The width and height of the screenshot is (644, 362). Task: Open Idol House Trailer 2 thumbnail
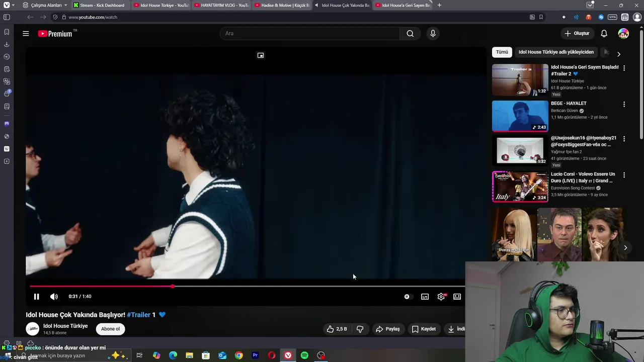click(x=520, y=80)
